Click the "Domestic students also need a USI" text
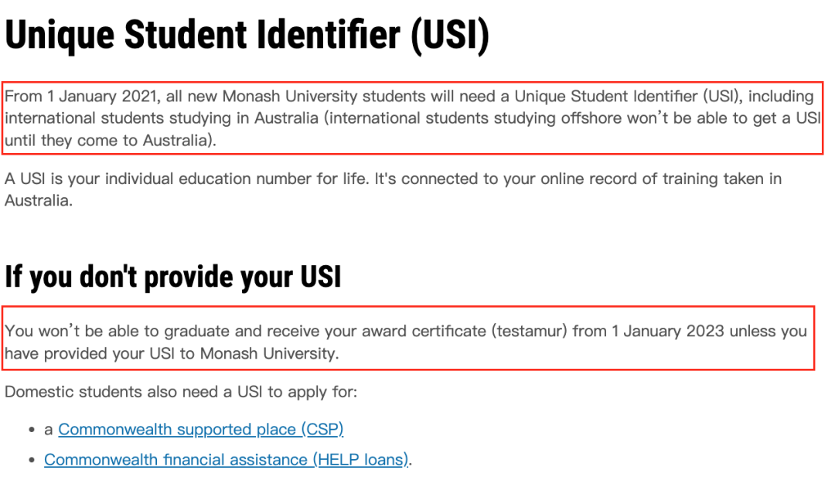 click(181, 392)
